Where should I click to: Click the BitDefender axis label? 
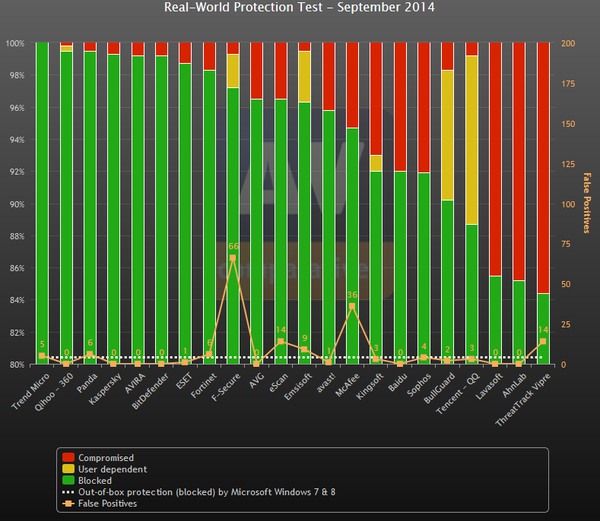click(150, 391)
